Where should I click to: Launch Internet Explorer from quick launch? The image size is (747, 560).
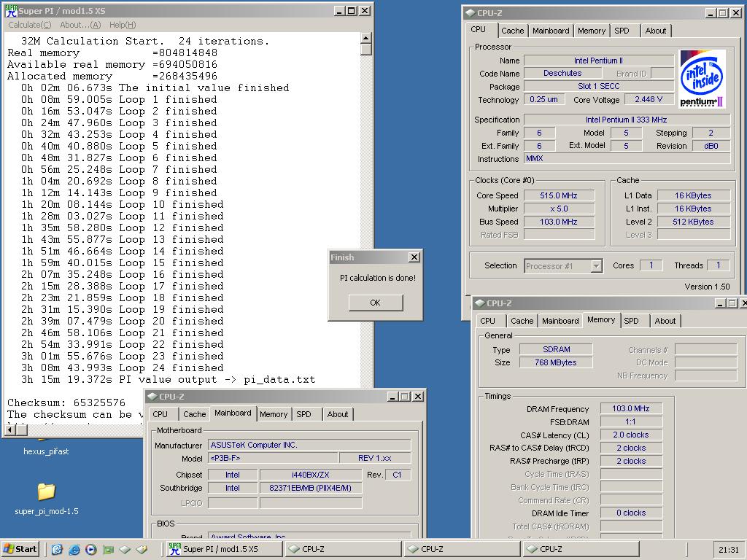tap(74, 550)
